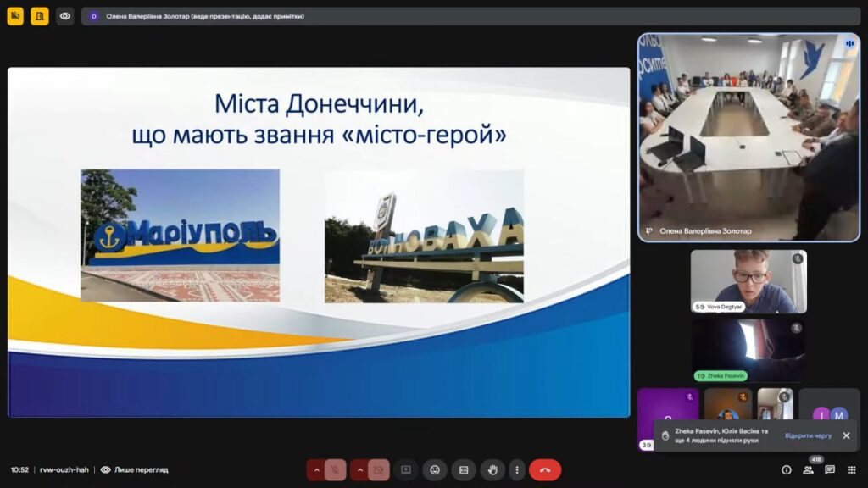Viewport: 868px width, 488px height.
Task: Show the participants list
Action: [809, 469]
